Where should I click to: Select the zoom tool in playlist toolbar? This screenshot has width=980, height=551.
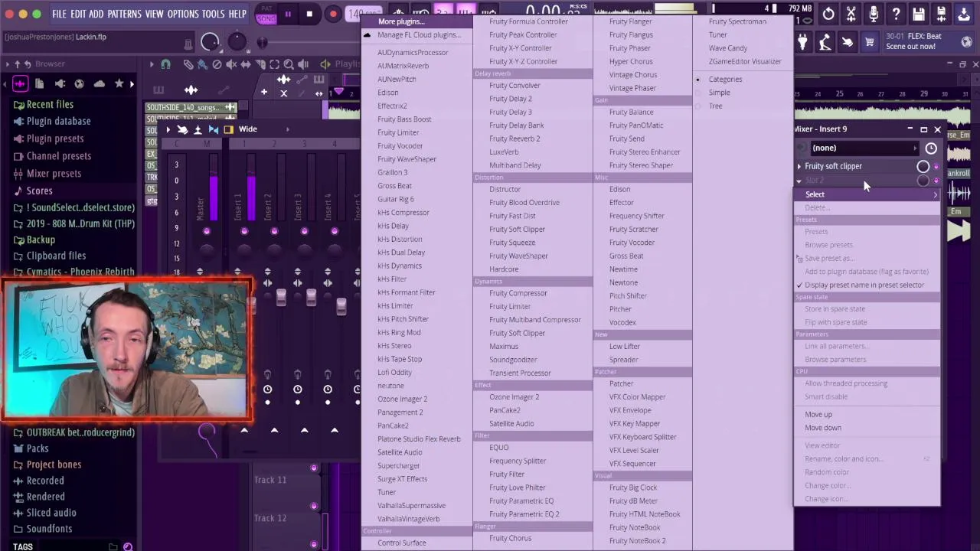click(289, 64)
